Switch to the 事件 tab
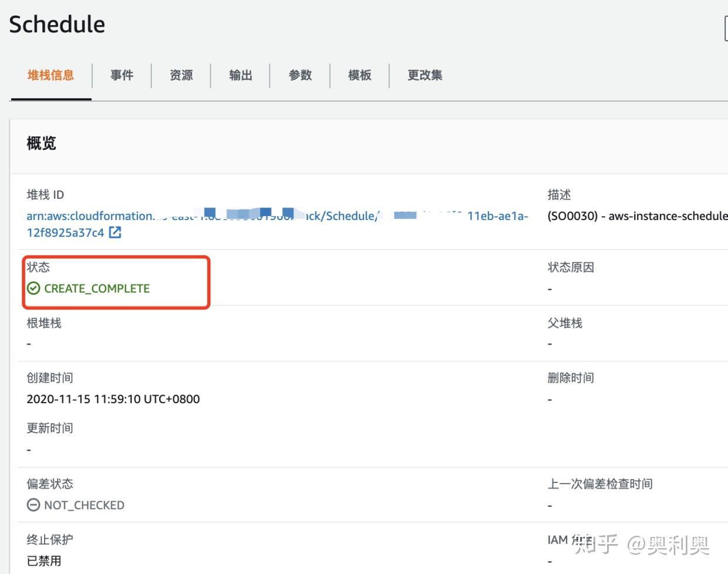This screenshot has height=574, width=728. click(122, 75)
